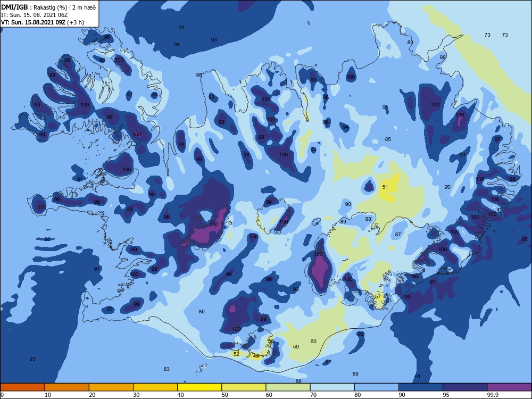532x399 pixels.
Task: Click the legend tick label 30
Action: pyautogui.click(x=136, y=395)
